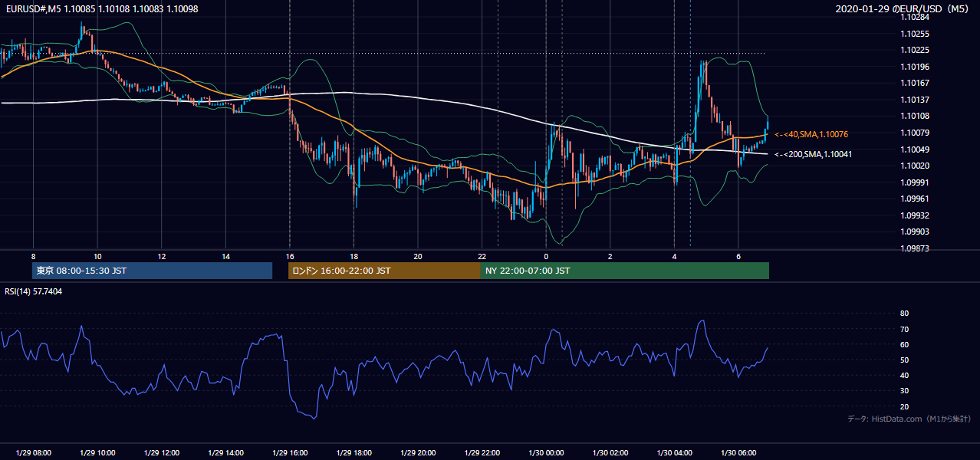Click the Tokyo session bar 東京 08:00-15:30 JST
Image resolution: width=980 pixels, height=460 pixels.
(153, 271)
